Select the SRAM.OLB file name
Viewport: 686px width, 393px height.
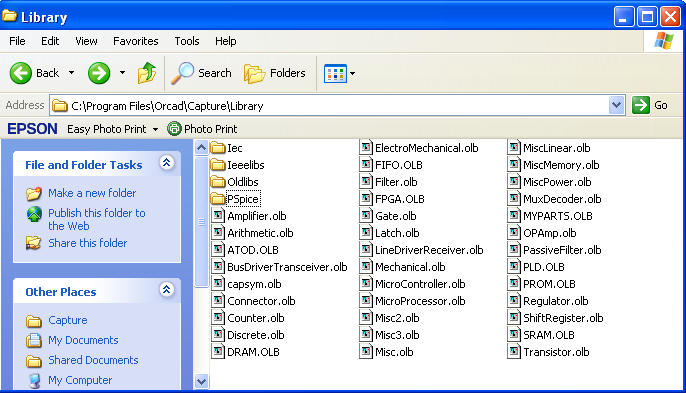tap(549, 335)
